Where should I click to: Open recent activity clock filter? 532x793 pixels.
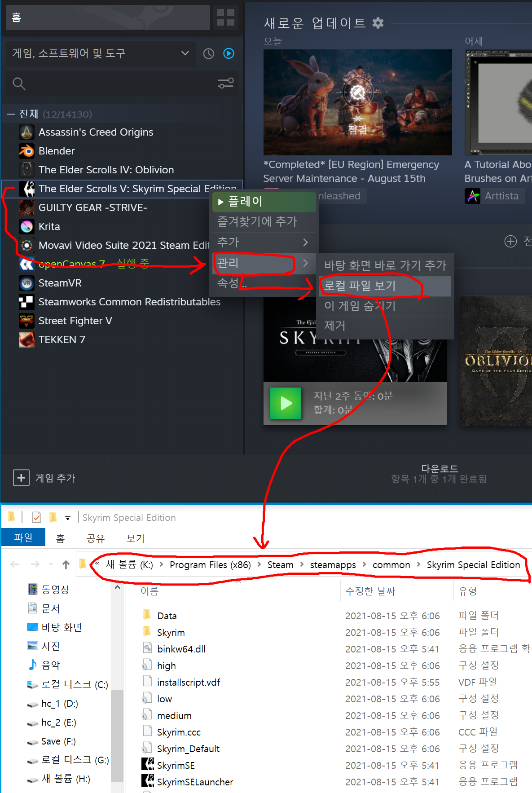pos(209,54)
